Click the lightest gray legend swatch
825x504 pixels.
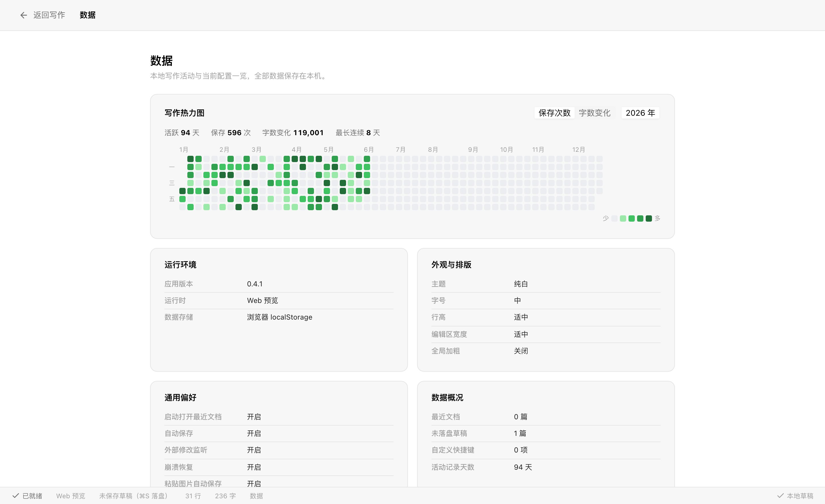(614, 218)
